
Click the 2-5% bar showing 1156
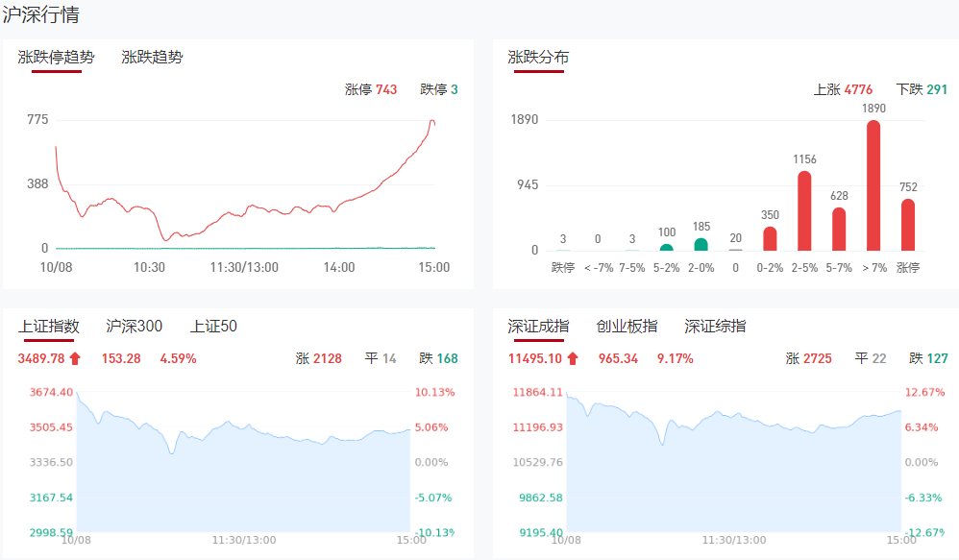[x=804, y=210]
